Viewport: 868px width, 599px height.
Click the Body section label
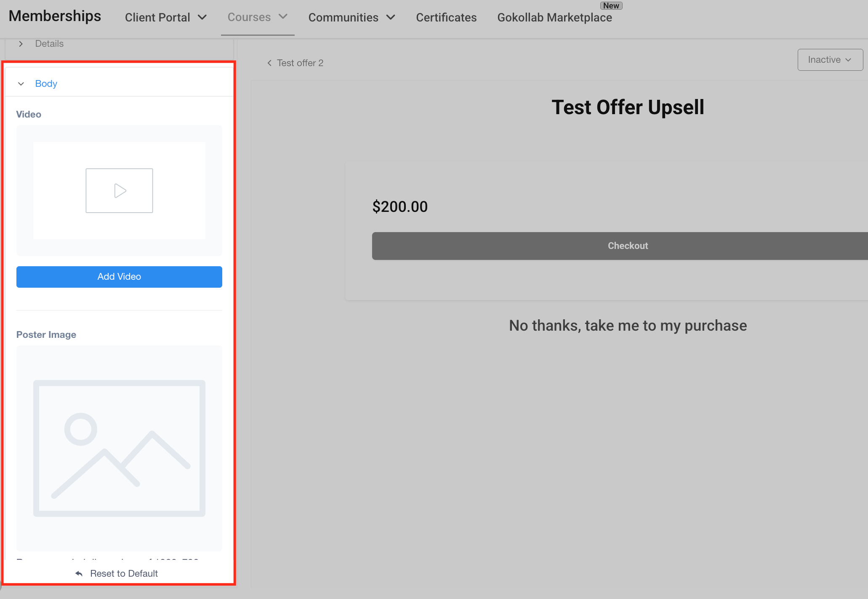(x=46, y=84)
